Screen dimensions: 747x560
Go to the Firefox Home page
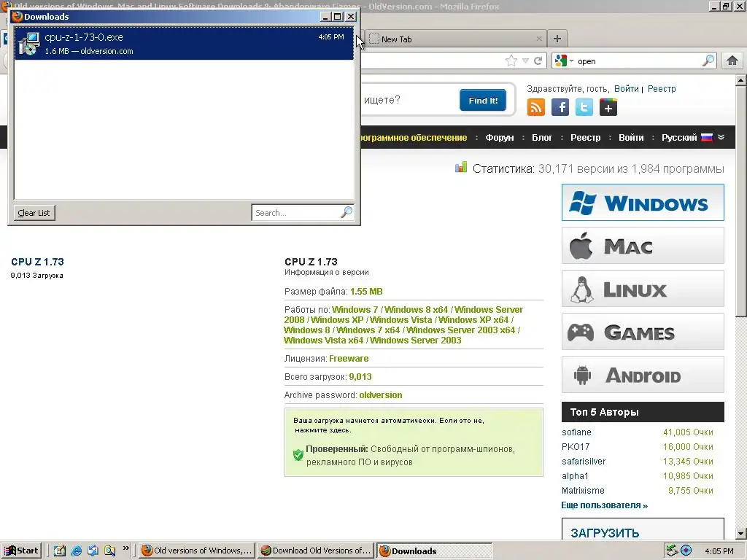pyautogui.click(x=732, y=61)
